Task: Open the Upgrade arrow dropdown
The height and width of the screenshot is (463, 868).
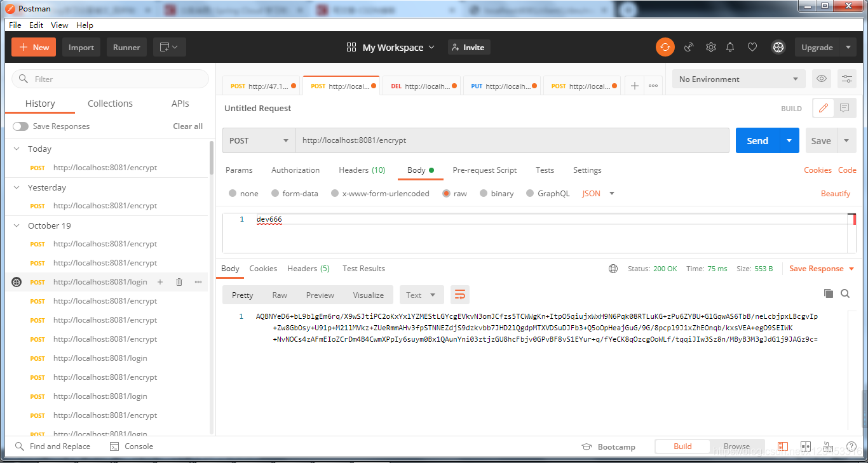Action: (x=848, y=47)
